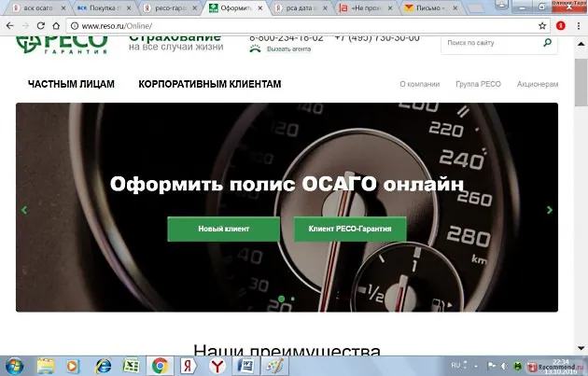Open the new tab button
The height and width of the screenshot is (376, 588).
476,8
